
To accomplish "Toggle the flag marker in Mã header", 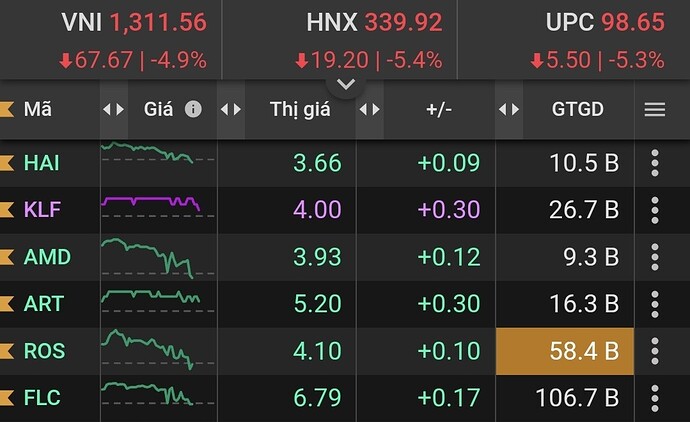I will (7, 109).
